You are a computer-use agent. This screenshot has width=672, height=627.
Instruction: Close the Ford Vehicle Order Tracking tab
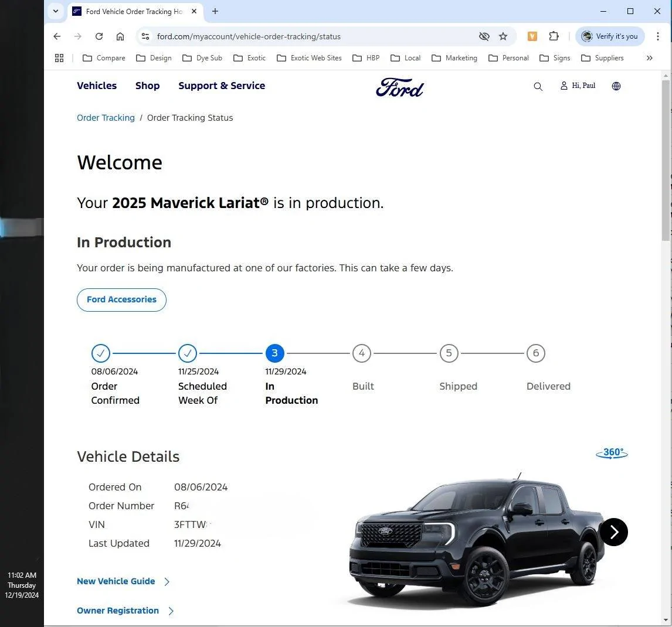pyautogui.click(x=194, y=12)
